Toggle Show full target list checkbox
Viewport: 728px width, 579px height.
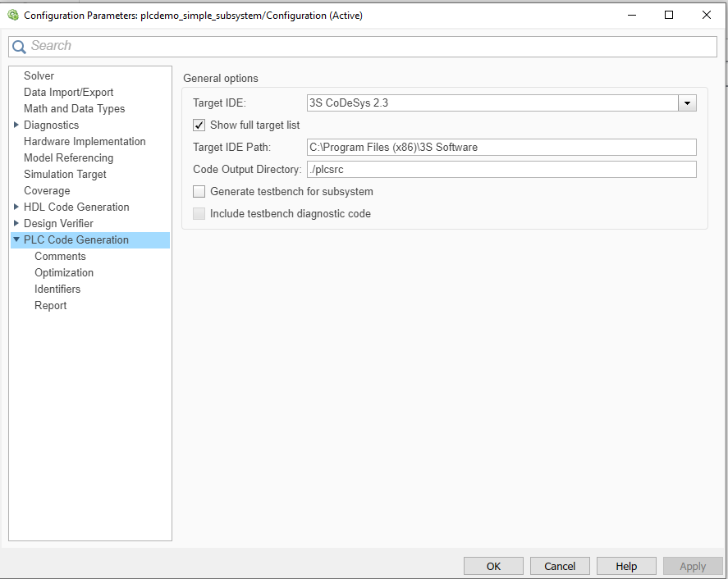point(199,125)
